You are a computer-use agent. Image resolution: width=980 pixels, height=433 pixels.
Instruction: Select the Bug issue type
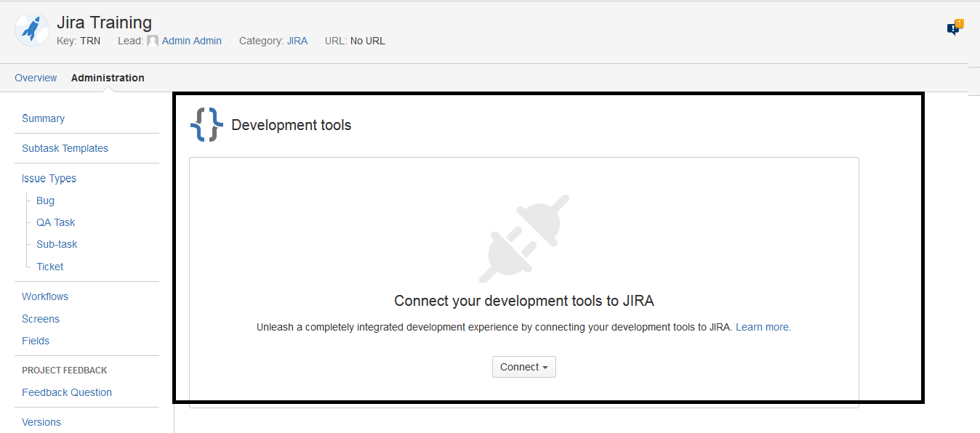(45, 201)
